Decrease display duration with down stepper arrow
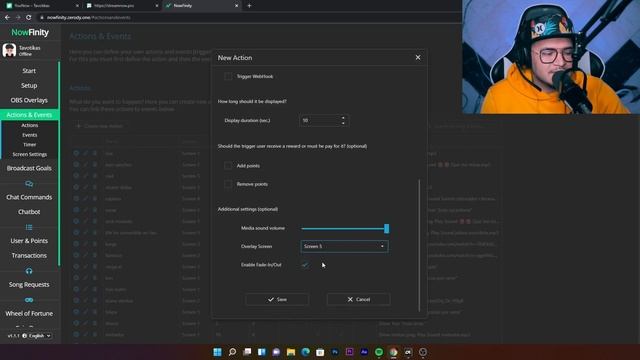The width and height of the screenshot is (640, 360). click(343, 123)
